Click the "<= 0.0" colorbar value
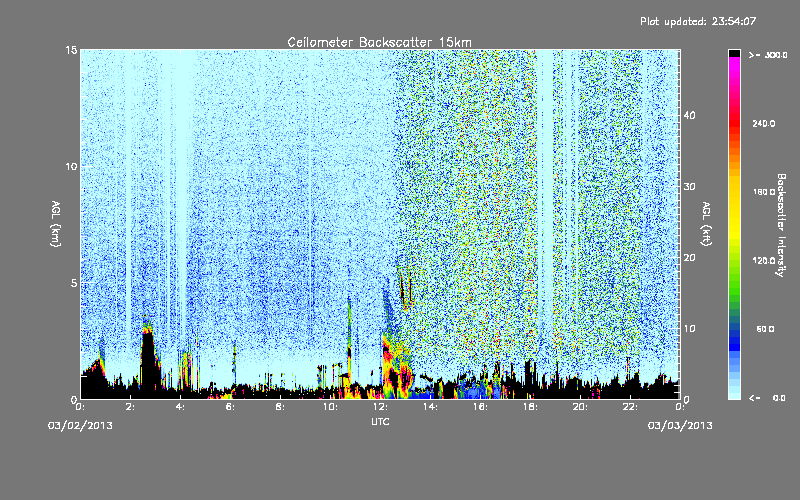The width and height of the screenshot is (800, 500). tap(768, 398)
